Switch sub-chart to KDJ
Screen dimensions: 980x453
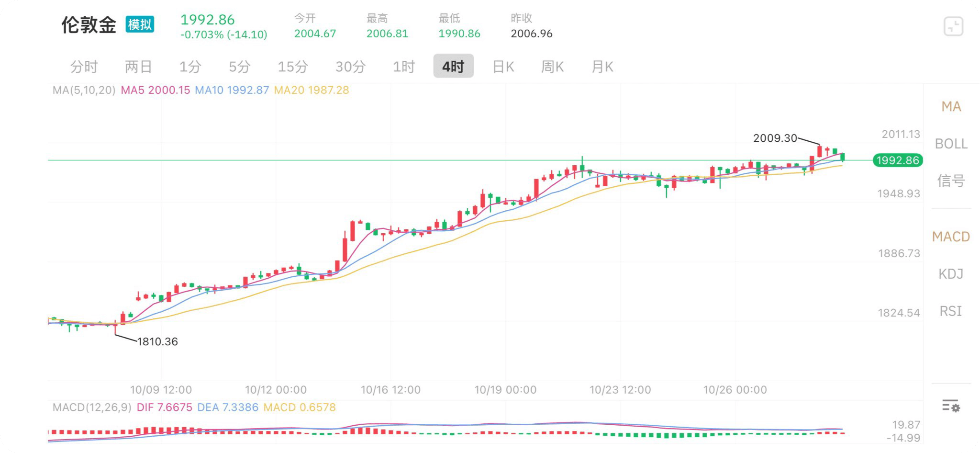coord(951,274)
